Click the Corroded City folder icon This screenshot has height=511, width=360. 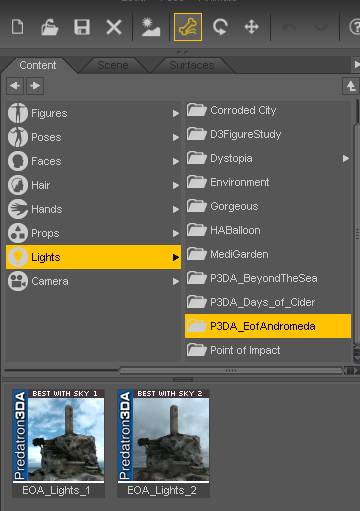197,110
